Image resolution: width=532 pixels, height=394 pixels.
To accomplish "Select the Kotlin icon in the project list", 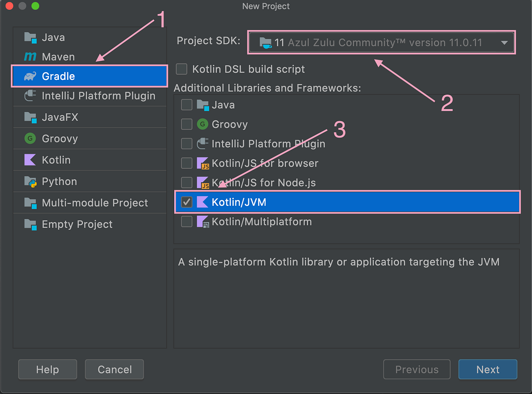I will point(30,160).
